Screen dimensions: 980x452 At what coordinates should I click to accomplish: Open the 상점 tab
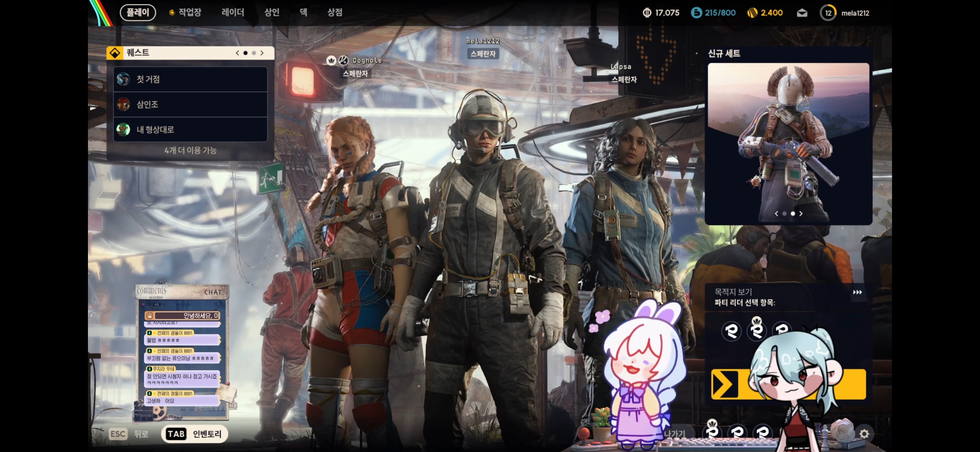pos(335,13)
